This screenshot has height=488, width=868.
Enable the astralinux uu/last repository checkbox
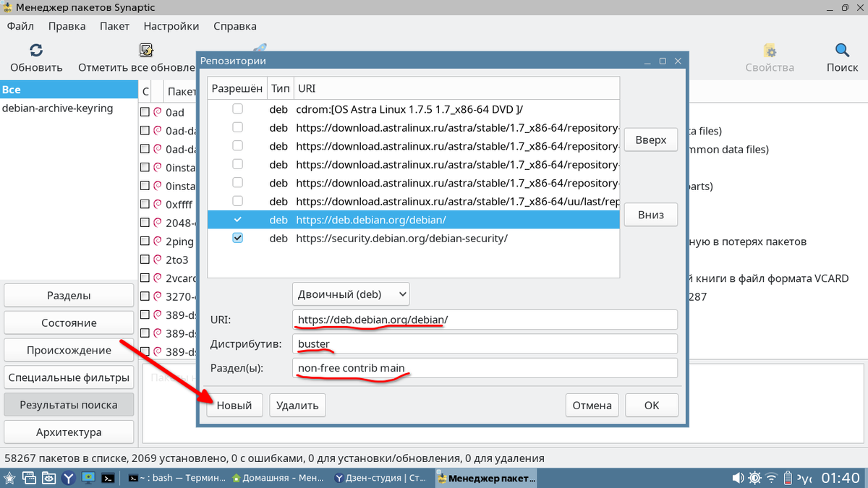pyautogui.click(x=237, y=200)
